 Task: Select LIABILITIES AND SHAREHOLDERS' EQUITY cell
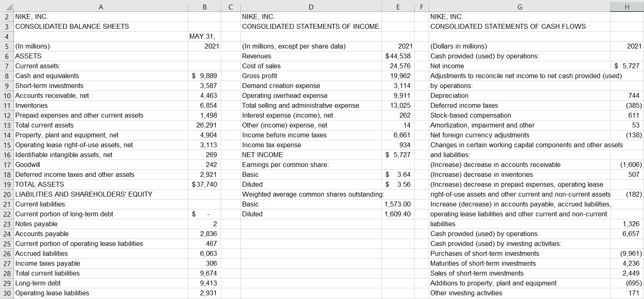[x=101, y=194]
